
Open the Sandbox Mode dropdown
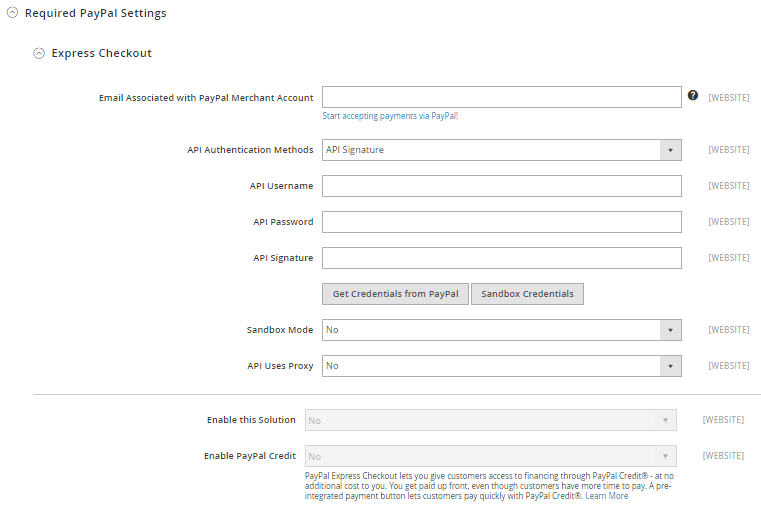tap(501, 330)
